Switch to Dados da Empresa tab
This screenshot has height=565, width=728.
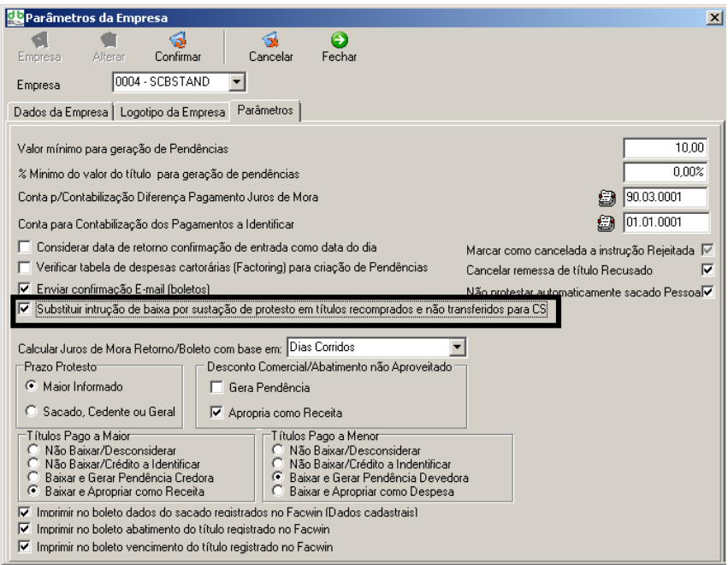pyautogui.click(x=61, y=112)
